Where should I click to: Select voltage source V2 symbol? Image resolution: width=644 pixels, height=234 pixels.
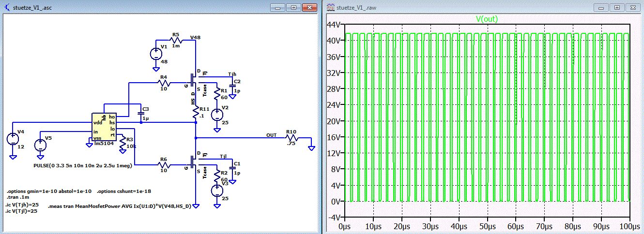point(218,115)
